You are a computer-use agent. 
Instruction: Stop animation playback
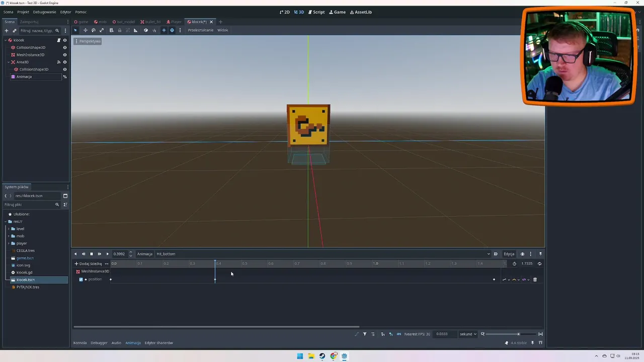91,254
